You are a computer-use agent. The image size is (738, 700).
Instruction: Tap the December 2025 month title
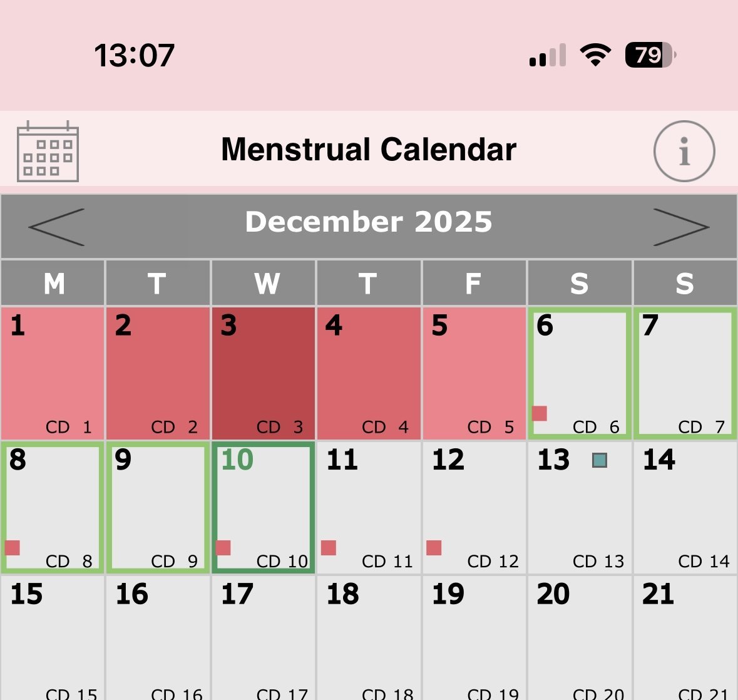[x=369, y=222]
